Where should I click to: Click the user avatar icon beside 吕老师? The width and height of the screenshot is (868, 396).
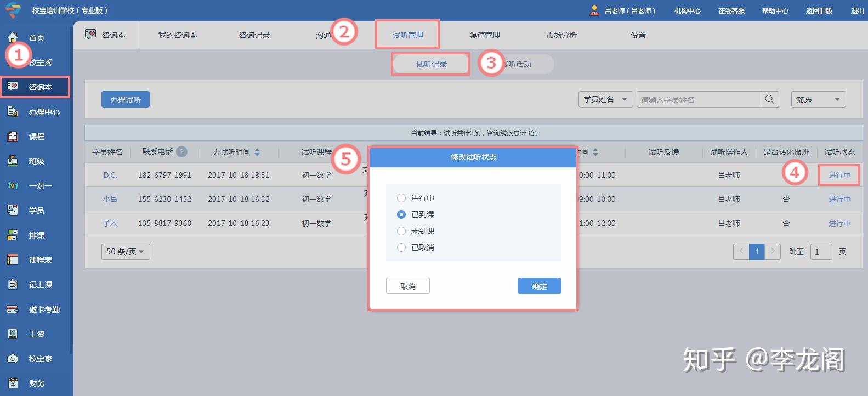tap(594, 10)
